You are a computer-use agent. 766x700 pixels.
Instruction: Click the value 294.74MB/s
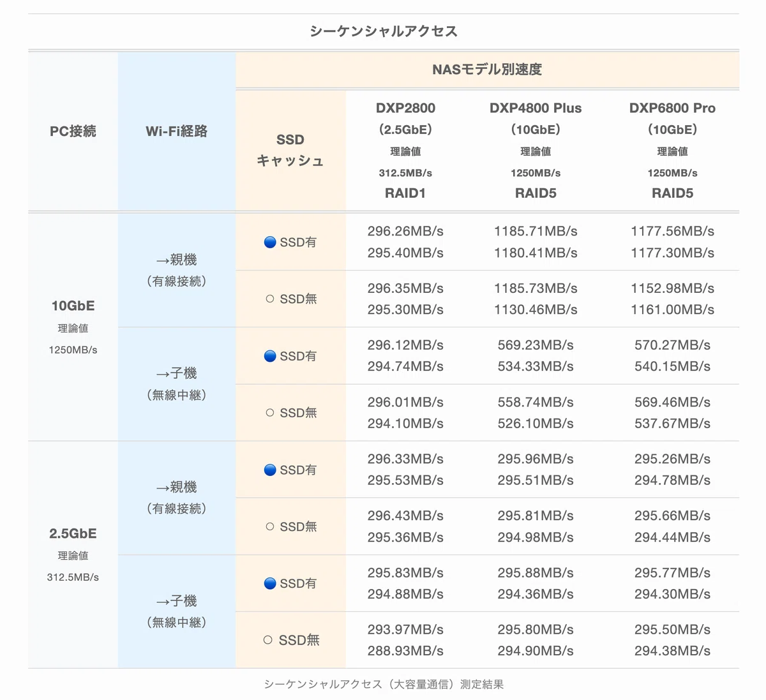(405, 366)
